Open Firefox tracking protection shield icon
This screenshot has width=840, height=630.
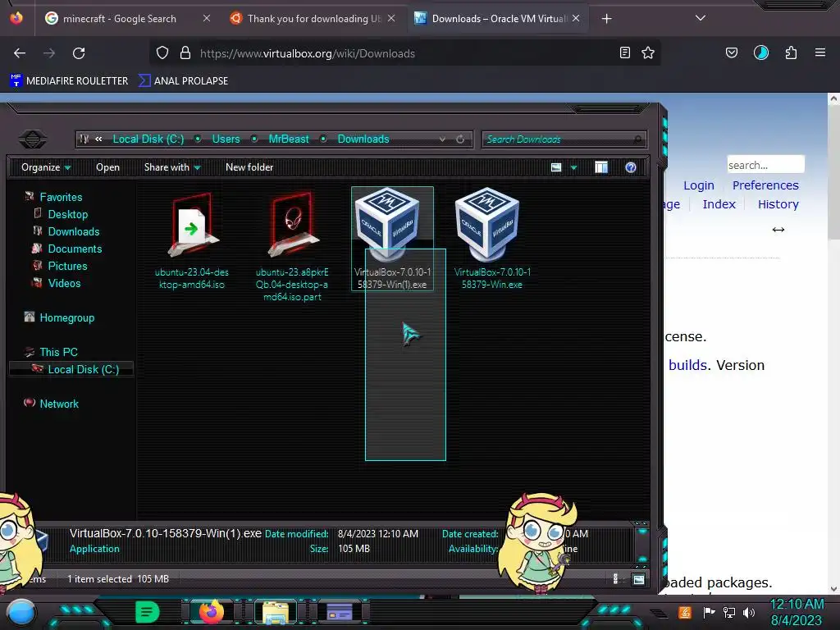pyautogui.click(x=162, y=52)
